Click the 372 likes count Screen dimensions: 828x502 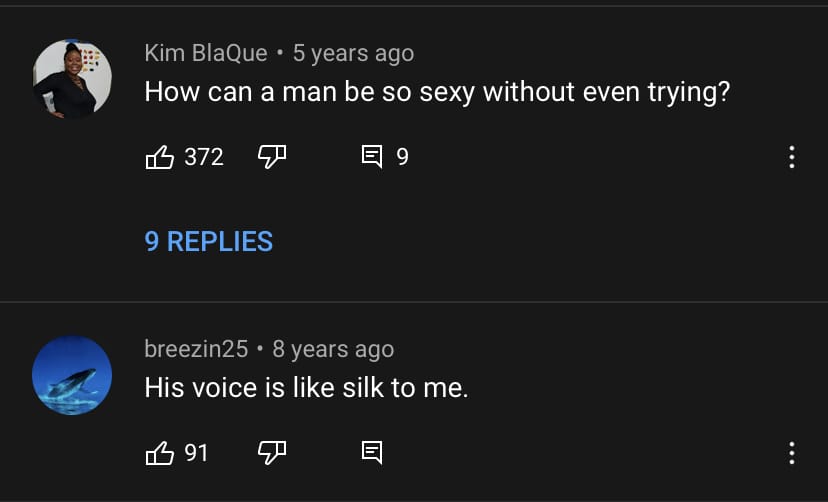coord(204,157)
